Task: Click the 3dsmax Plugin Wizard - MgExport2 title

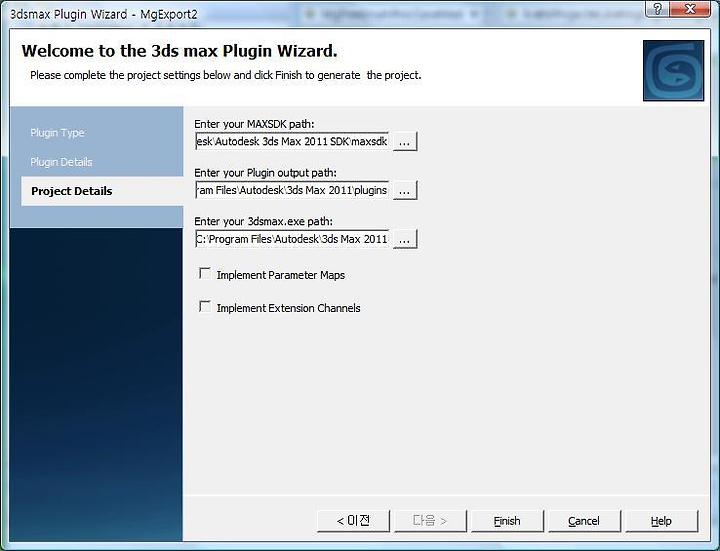Action: [x=104, y=14]
